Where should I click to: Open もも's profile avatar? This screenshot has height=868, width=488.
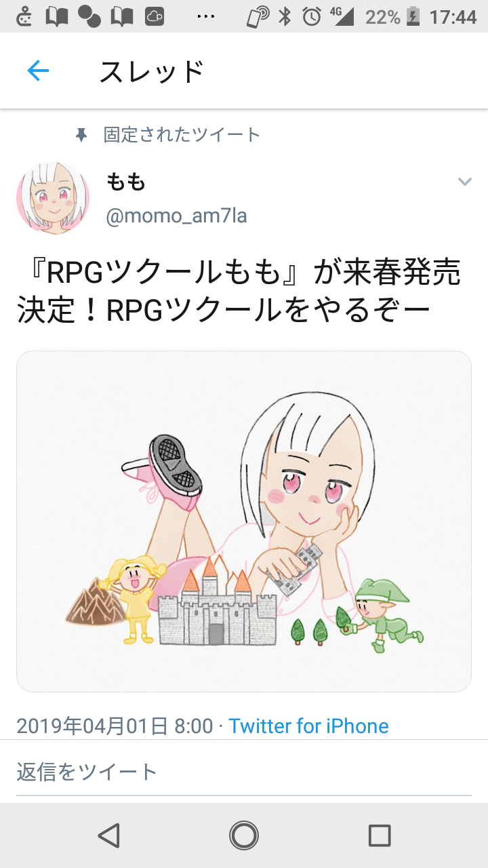(53, 198)
